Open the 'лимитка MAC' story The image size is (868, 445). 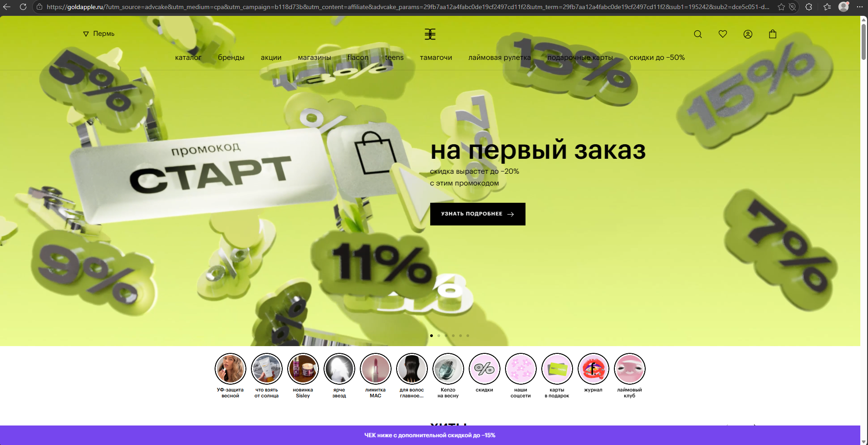pos(375,369)
